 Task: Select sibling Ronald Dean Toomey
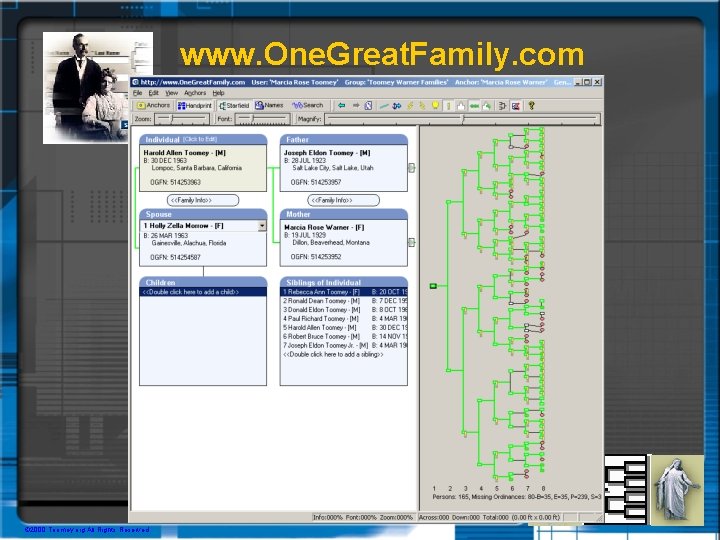click(343, 301)
